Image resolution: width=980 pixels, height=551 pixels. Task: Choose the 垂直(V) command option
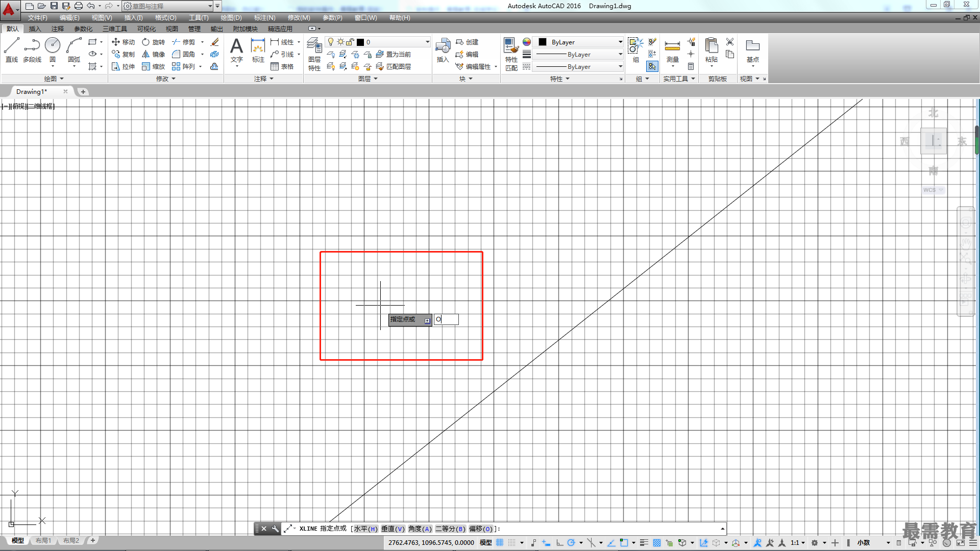(x=393, y=529)
